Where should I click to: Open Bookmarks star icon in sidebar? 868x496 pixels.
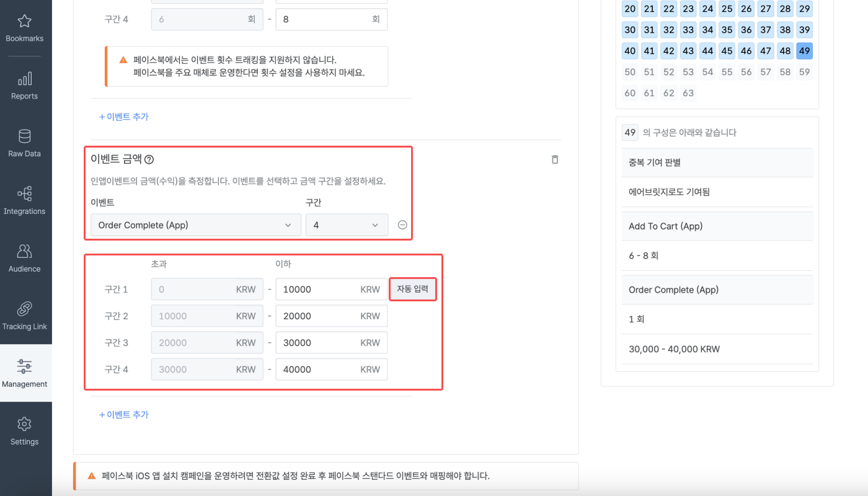[x=25, y=22]
